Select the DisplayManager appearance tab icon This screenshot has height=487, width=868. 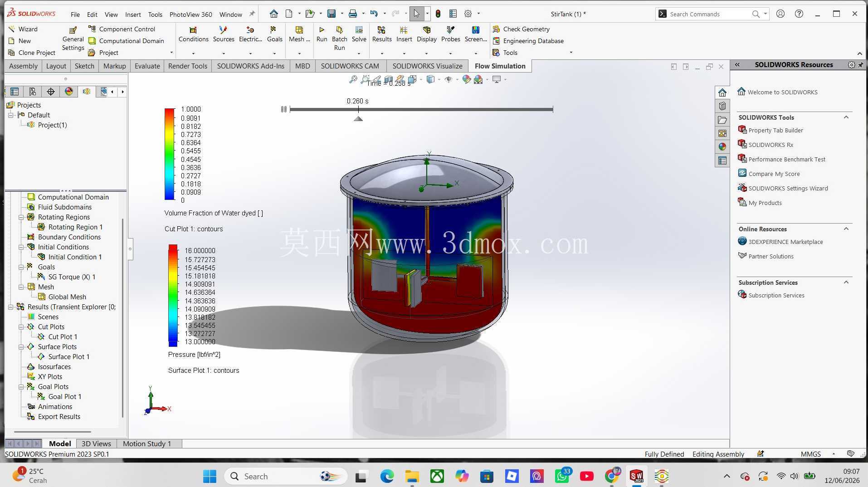(68, 92)
